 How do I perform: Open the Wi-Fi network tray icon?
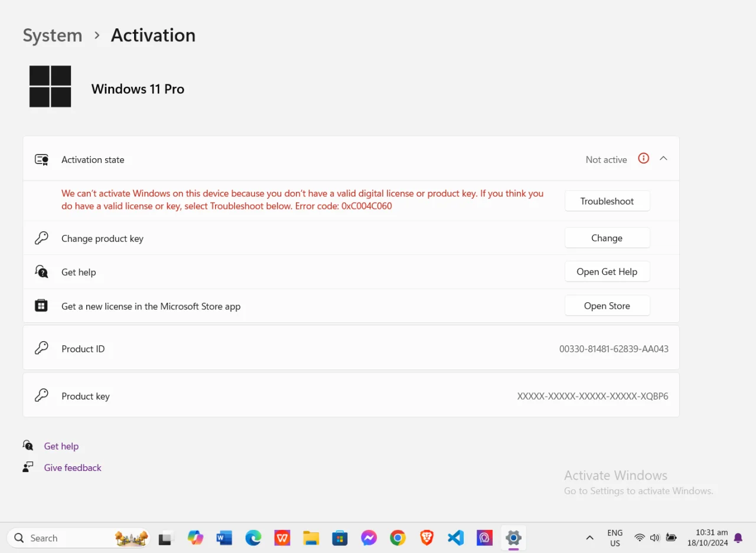(x=640, y=538)
